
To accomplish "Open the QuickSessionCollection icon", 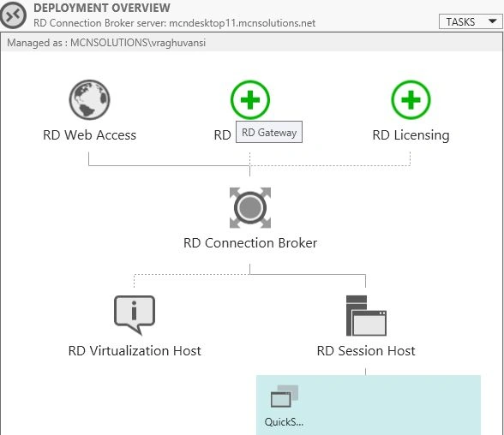I will click(x=285, y=396).
